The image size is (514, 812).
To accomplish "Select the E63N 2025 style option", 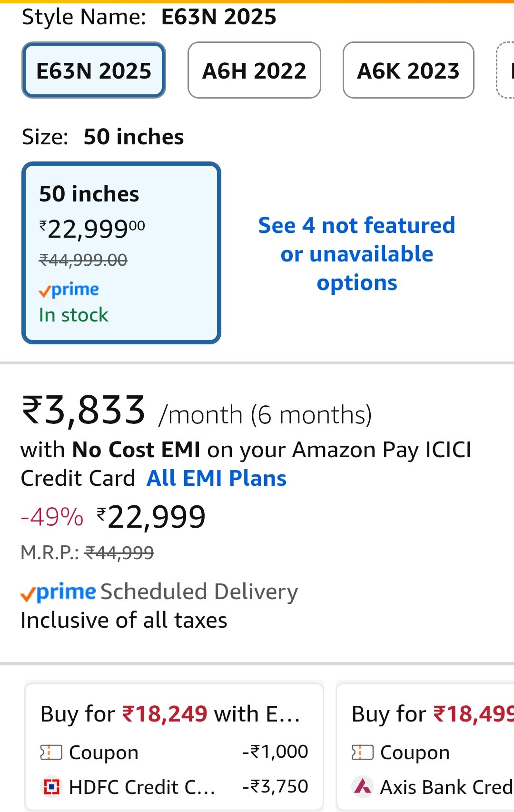I will pos(94,70).
